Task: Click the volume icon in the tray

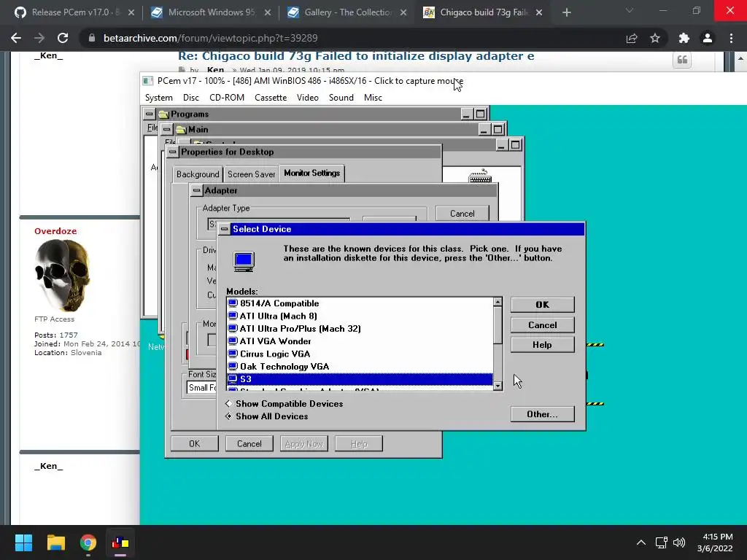Action: tap(679, 542)
